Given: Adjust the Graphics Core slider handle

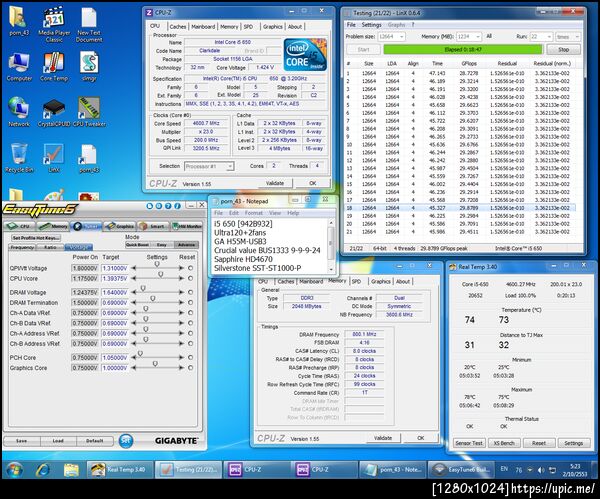Looking at the screenshot, I should pyautogui.click(x=155, y=363).
